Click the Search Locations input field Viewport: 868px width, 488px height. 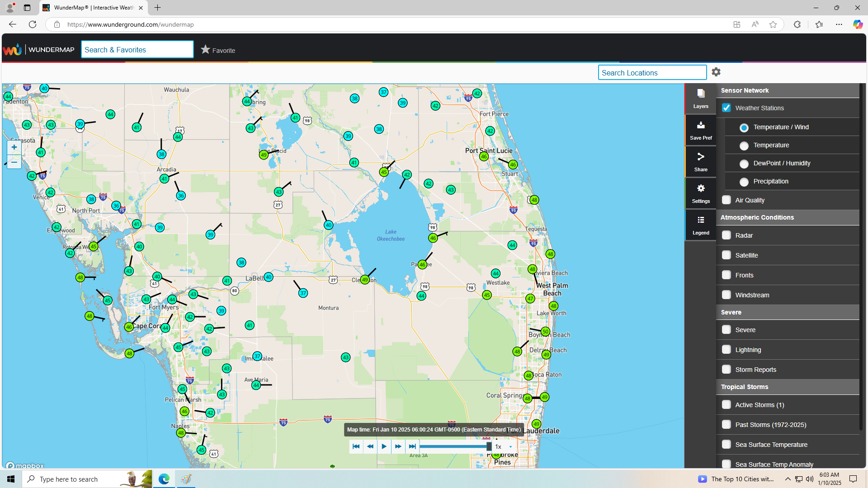click(x=651, y=73)
